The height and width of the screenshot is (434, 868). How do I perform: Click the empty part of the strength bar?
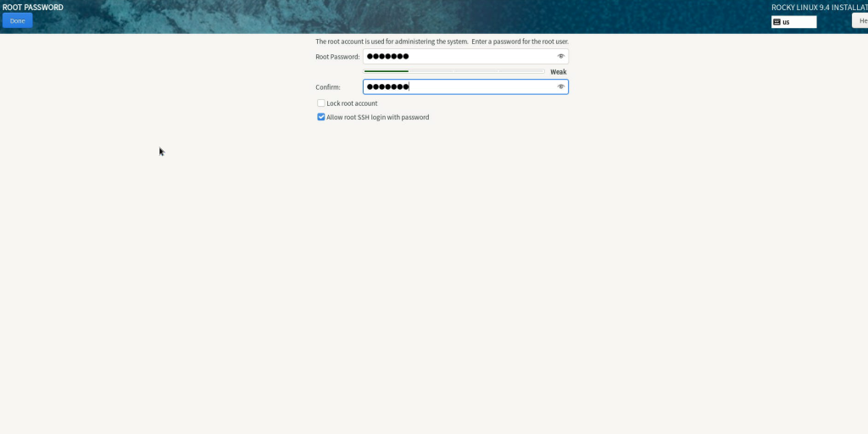pyautogui.click(x=475, y=71)
